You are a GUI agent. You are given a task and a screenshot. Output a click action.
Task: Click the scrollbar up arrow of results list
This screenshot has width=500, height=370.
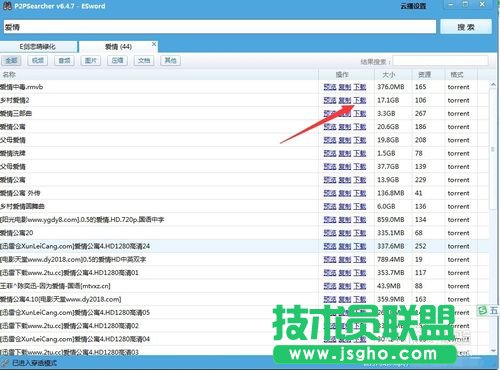point(493,85)
